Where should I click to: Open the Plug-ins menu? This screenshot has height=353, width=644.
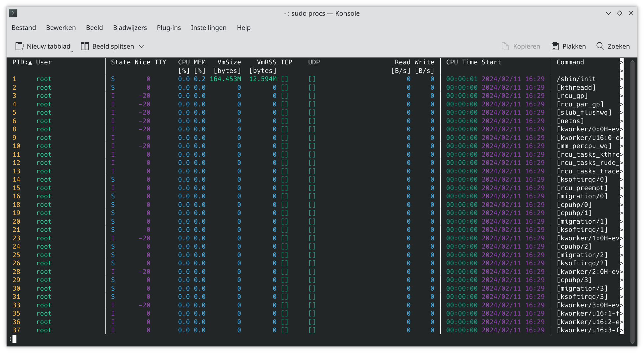(x=169, y=28)
